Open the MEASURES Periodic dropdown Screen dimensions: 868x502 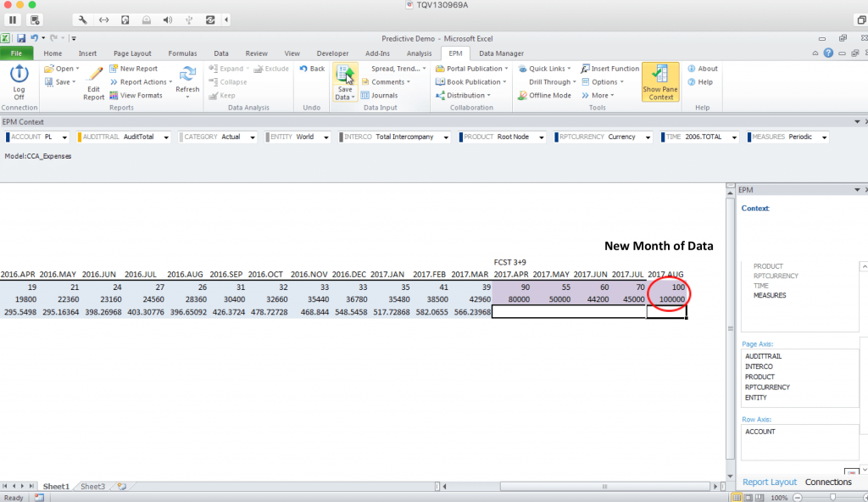tap(824, 137)
